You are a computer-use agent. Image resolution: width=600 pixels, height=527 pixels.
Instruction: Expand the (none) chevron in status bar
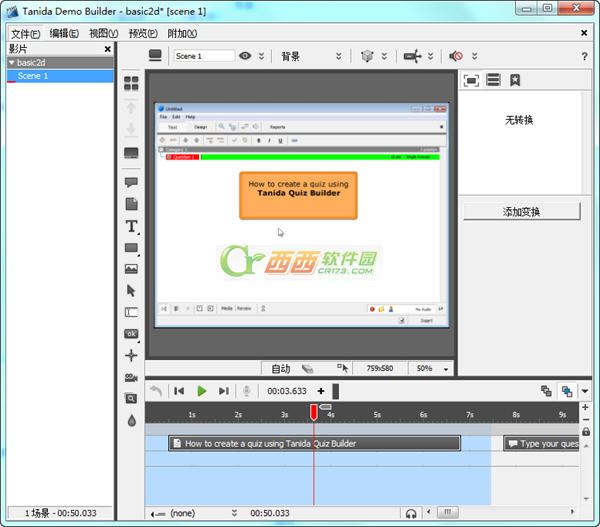[234, 513]
